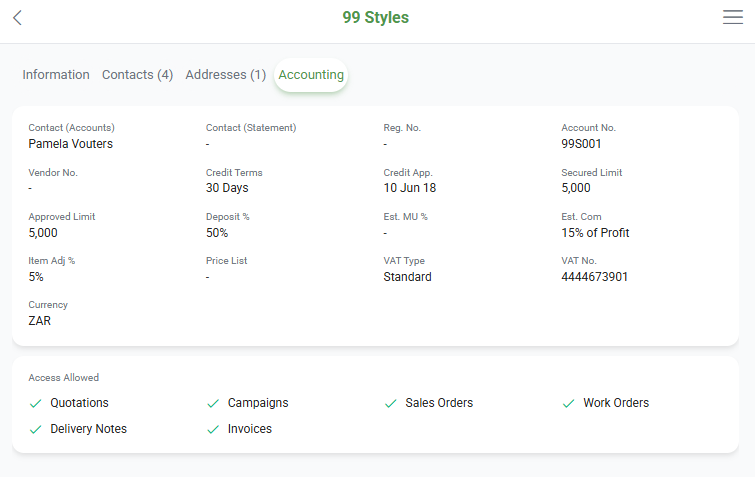Select the contact name Pamela Vouters

pyautogui.click(x=70, y=144)
